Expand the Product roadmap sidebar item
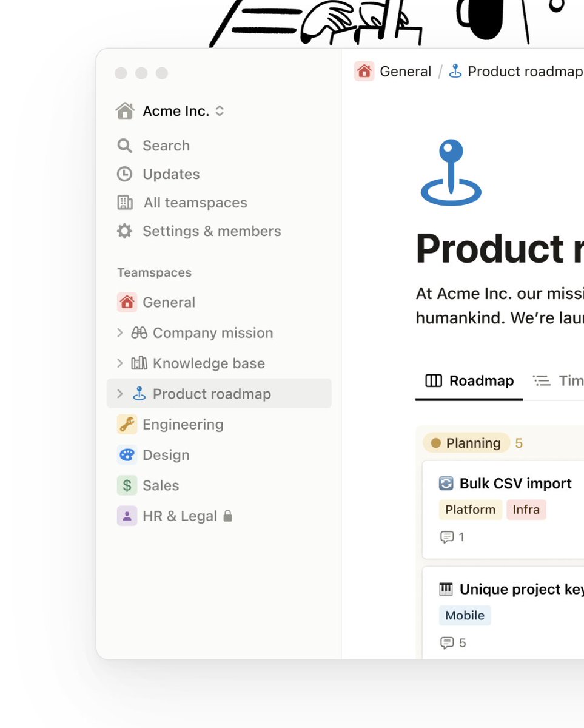Viewport: 584px width, 728px height. [120, 394]
